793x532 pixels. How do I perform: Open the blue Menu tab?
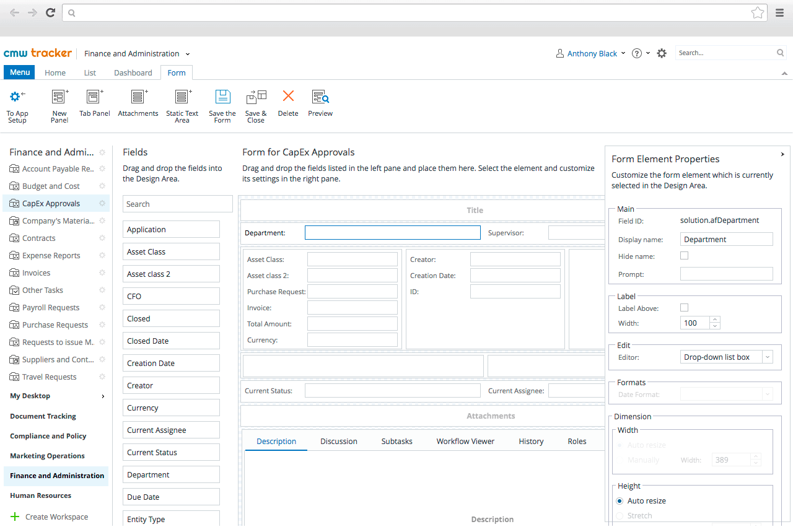click(x=20, y=72)
